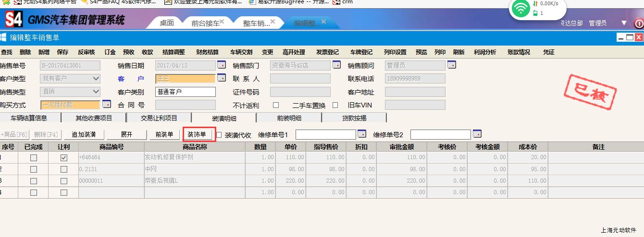Viewport: 644px width, 237px height.
Task: Toggle the 装潢代收 checkbox
Action: coord(219,135)
